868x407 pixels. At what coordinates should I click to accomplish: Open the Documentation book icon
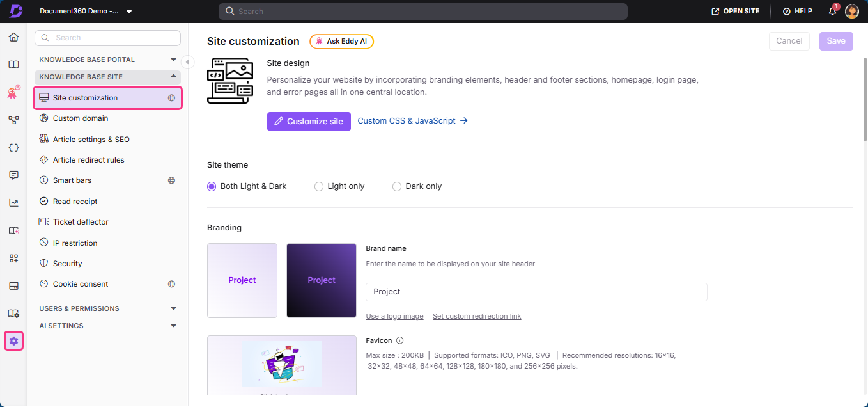pyautogui.click(x=13, y=65)
